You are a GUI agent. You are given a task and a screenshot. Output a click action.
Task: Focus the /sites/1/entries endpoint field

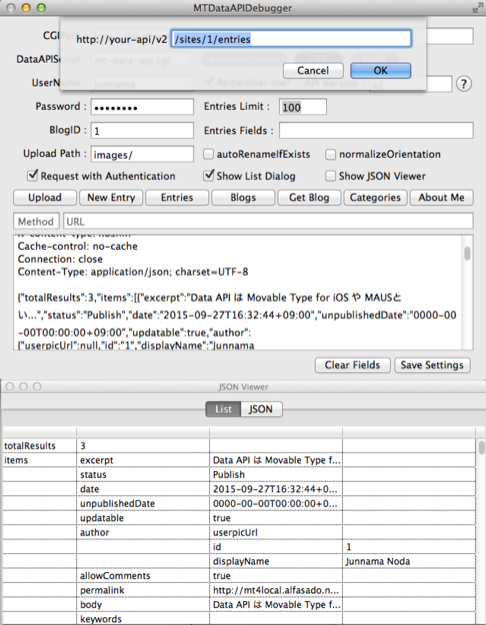(x=291, y=39)
